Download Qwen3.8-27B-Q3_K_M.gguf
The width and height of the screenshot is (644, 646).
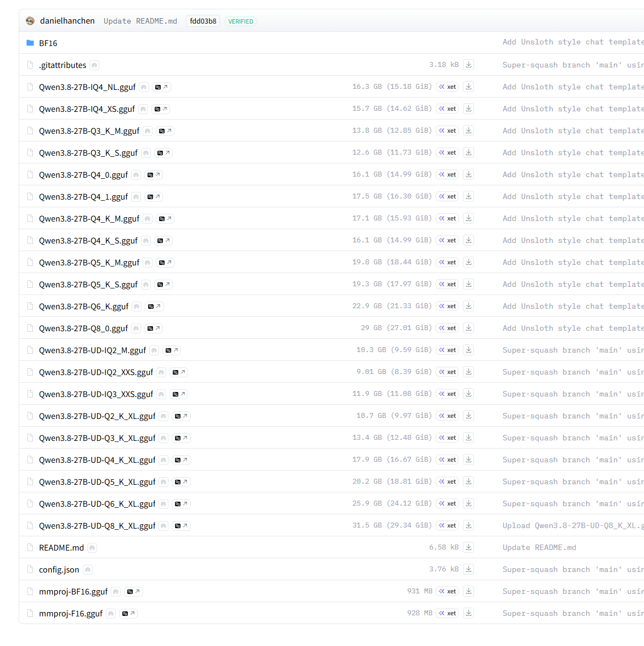468,130
